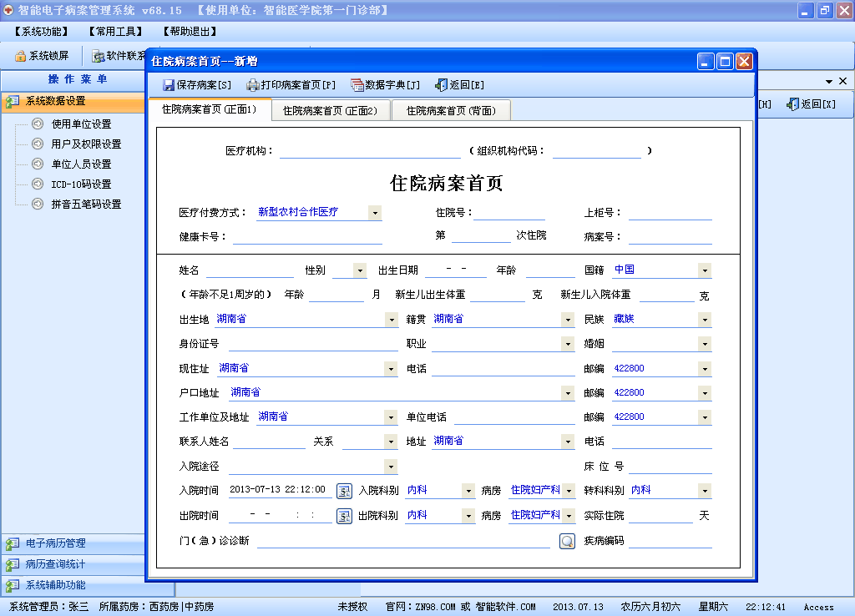Open calendar picker beside 出院时间
The width and height of the screenshot is (855, 616).
pos(344,516)
